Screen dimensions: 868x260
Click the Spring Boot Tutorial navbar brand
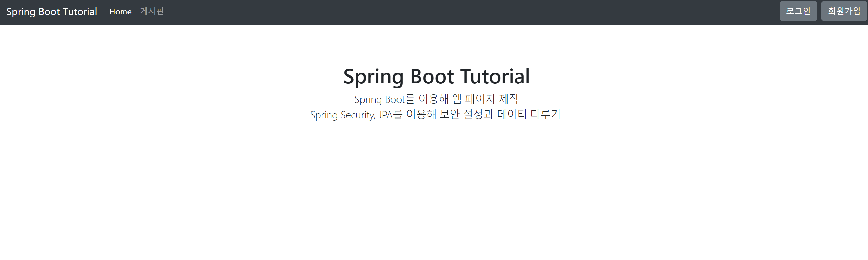click(52, 12)
